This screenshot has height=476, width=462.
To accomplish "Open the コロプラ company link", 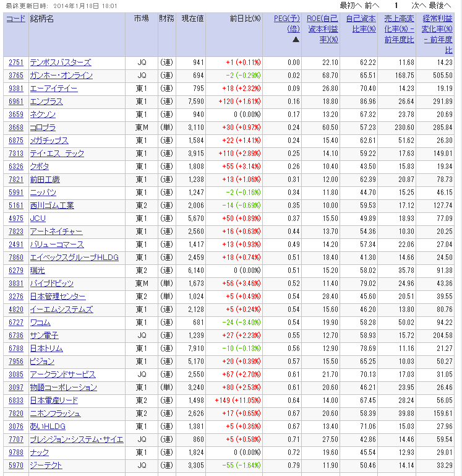I will tap(43, 128).
